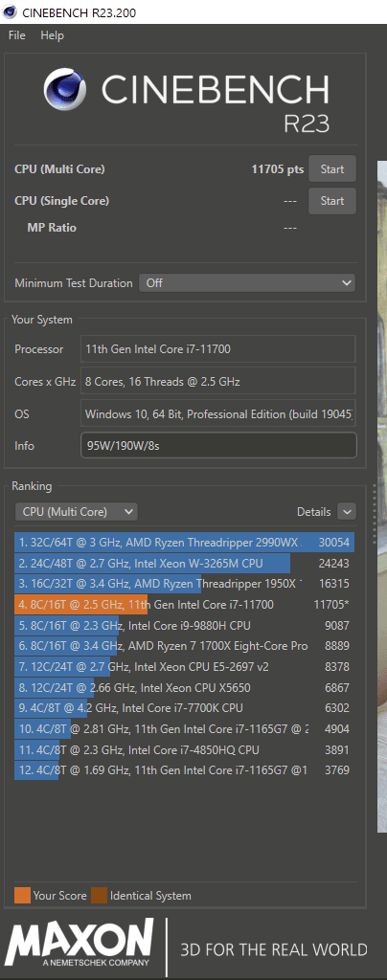Click the Cinebench sphere logo
Image resolution: width=387 pixels, height=980 pixels.
[x=67, y=94]
